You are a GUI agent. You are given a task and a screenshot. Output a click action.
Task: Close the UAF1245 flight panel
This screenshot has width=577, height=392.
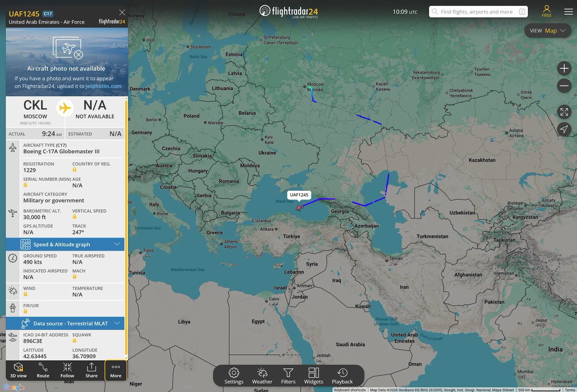coord(122,12)
